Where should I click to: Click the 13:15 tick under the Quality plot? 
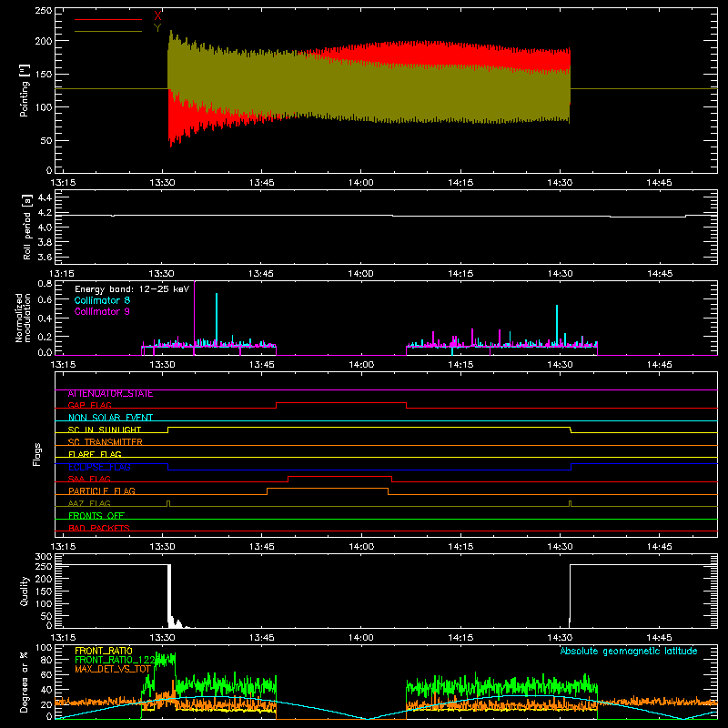(63, 638)
